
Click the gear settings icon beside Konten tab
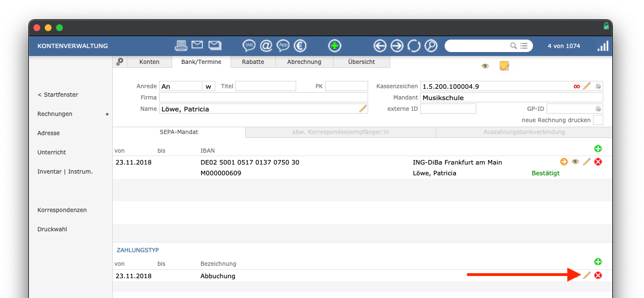pos(120,62)
